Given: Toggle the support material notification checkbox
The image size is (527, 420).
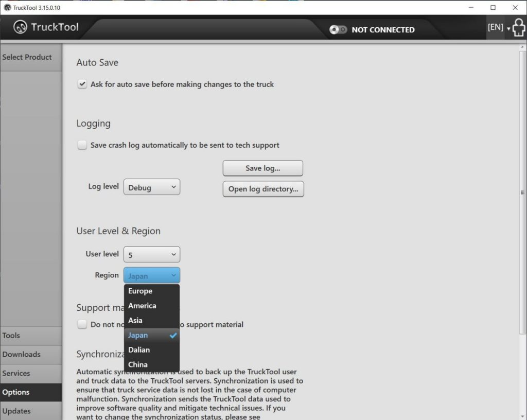Looking at the screenshot, I should 82,324.
